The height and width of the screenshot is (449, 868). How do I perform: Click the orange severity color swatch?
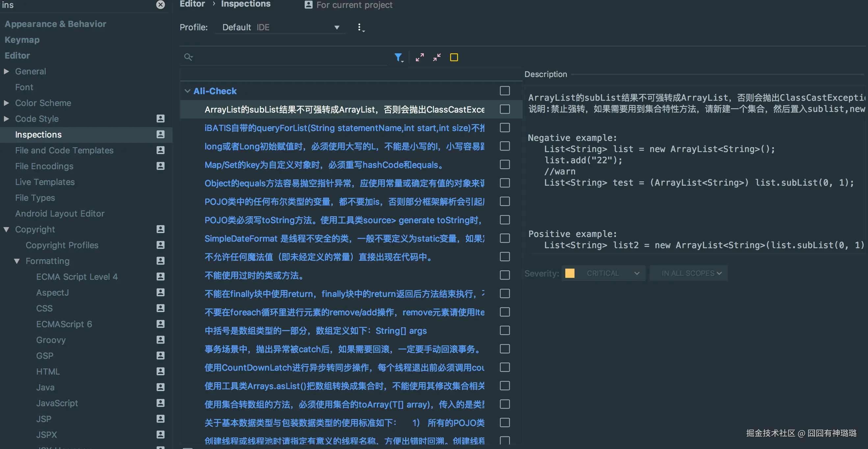pyautogui.click(x=570, y=273)
